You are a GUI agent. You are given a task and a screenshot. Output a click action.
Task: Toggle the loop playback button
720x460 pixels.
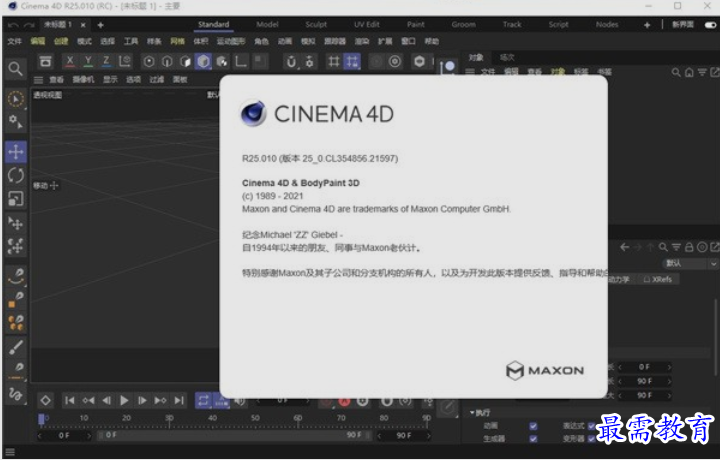[203, 400]
